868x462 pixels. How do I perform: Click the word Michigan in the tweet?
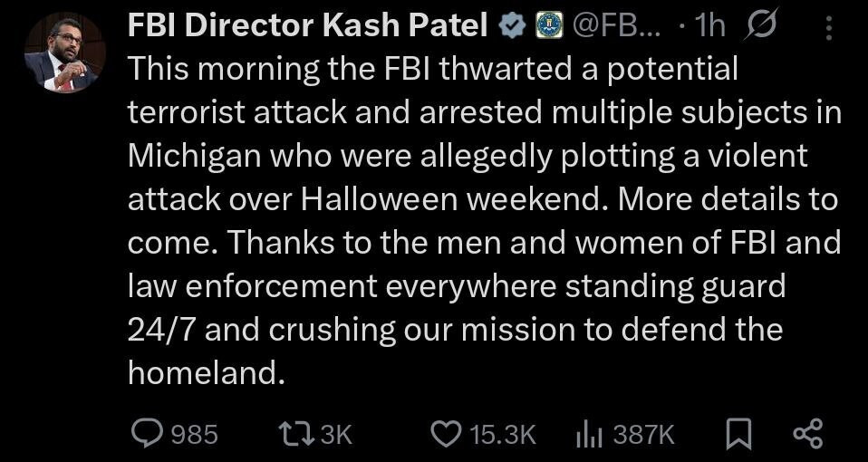[188, 155]
